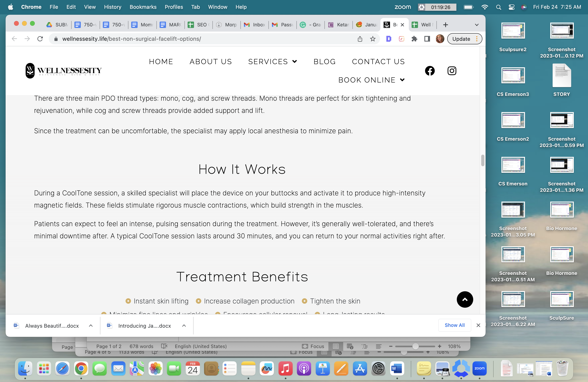Go to the BLOG page link
Image resolution: width=588 pixels, height=382 pixels.
pos(324,62)
